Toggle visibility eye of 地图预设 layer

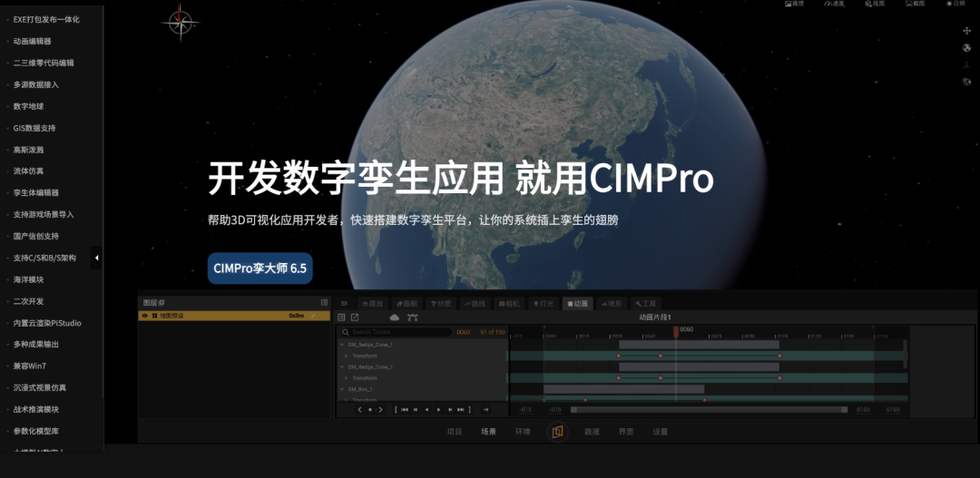click(145, 316)
